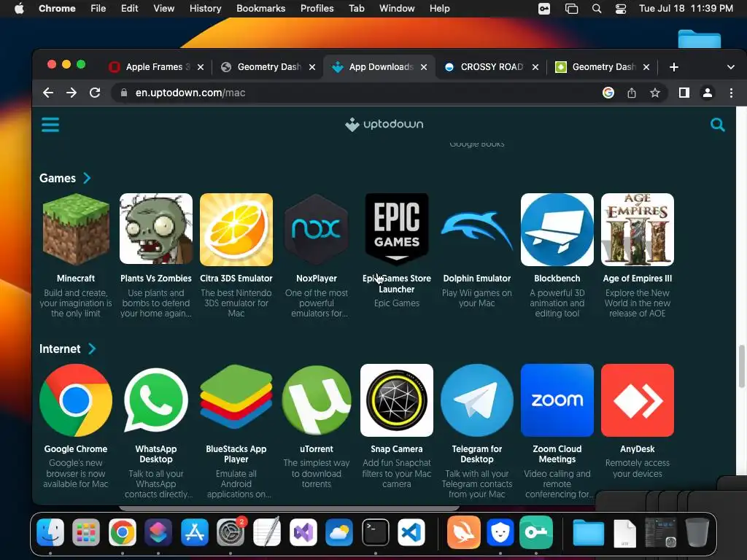
Task: Open the Uptodown hamburger menu
Action: (50, 125)
